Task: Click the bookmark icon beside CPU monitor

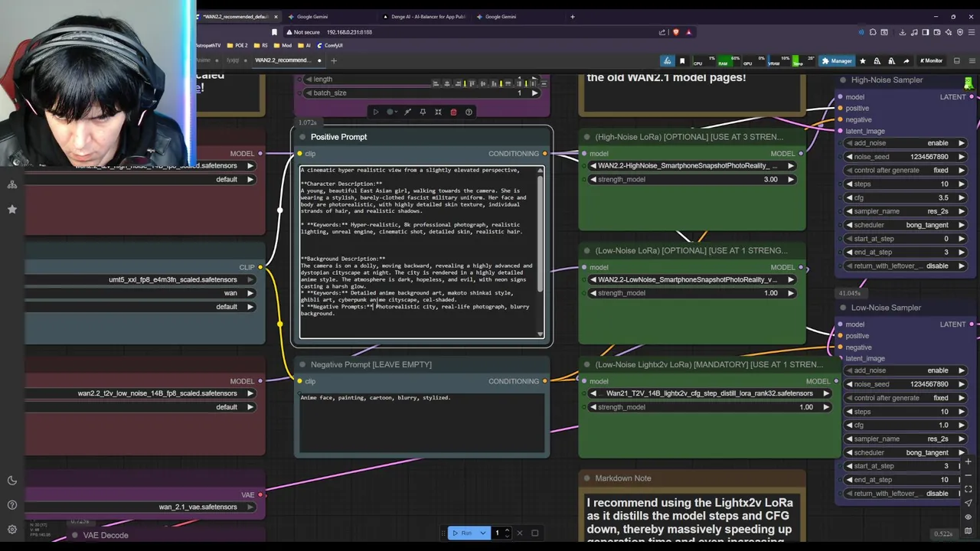Action: (x=682, y=60)
